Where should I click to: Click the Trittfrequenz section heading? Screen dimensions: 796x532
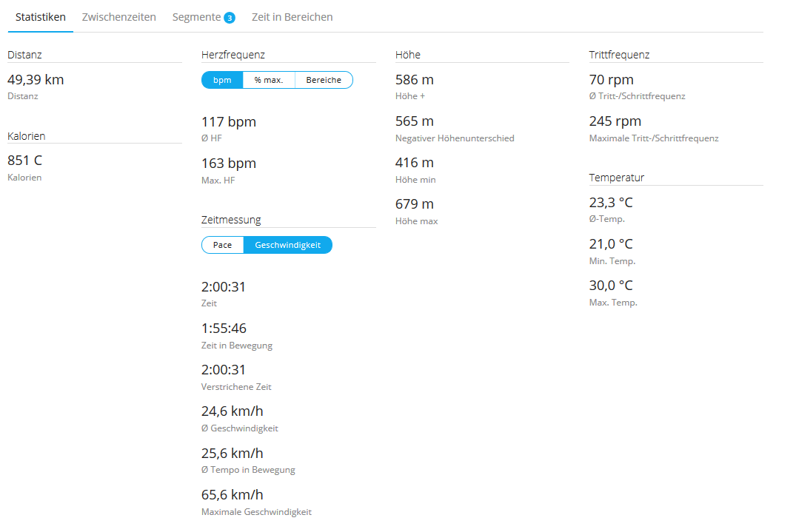(619, 55)
